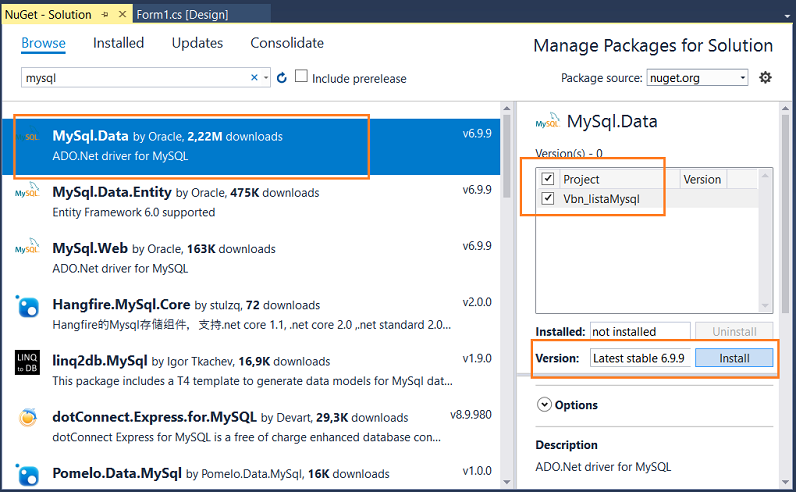
Task: Click the package list scrollbar thumb
Action: [x=507, y=156]
